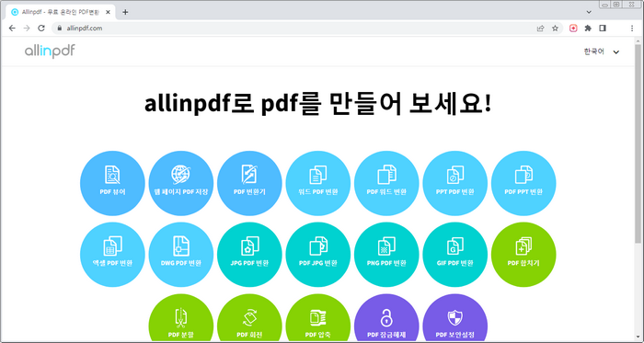Click the browser forward arrow
644x343 pixels.
click(x=27, y=29)
